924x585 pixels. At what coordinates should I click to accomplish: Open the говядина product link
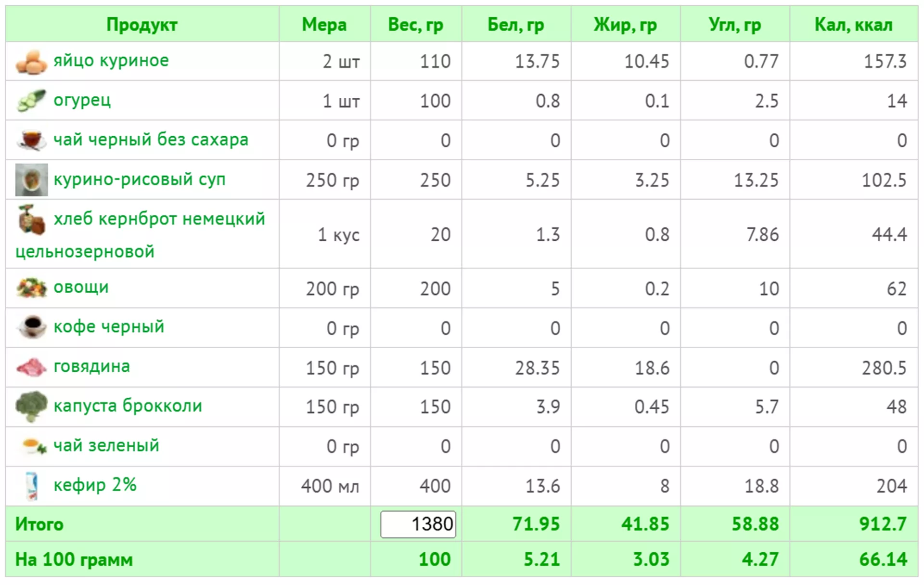(91, 366)
